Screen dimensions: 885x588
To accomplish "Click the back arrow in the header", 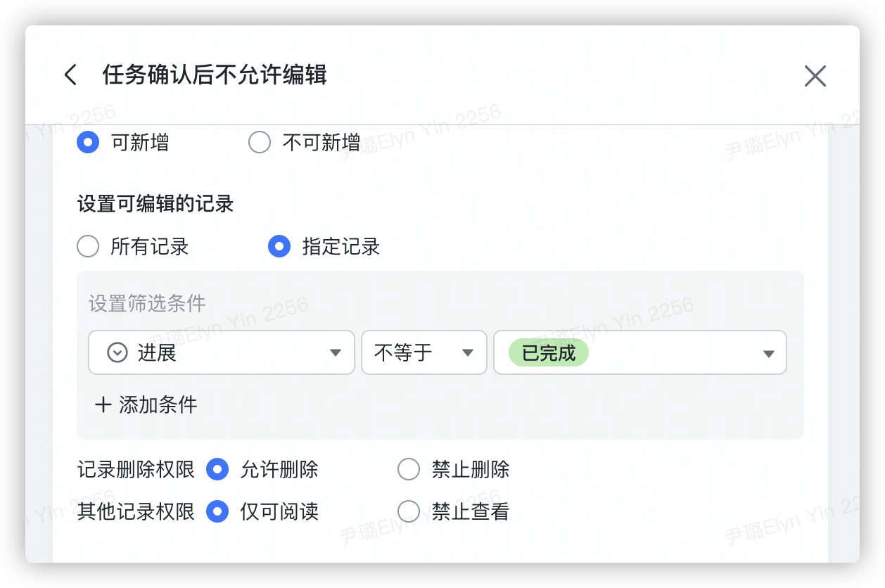I will 70,75.
